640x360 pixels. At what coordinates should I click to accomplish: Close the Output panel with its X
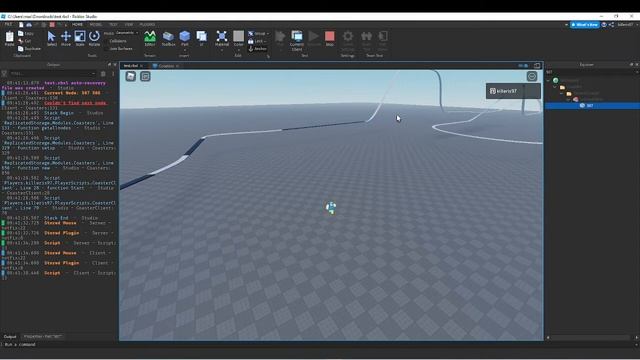click(115, 64)
